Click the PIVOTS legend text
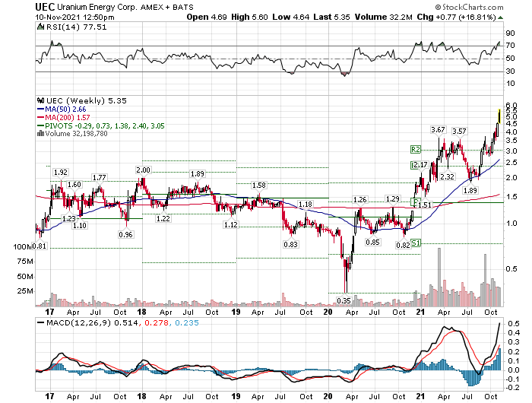 pos(105,126)
